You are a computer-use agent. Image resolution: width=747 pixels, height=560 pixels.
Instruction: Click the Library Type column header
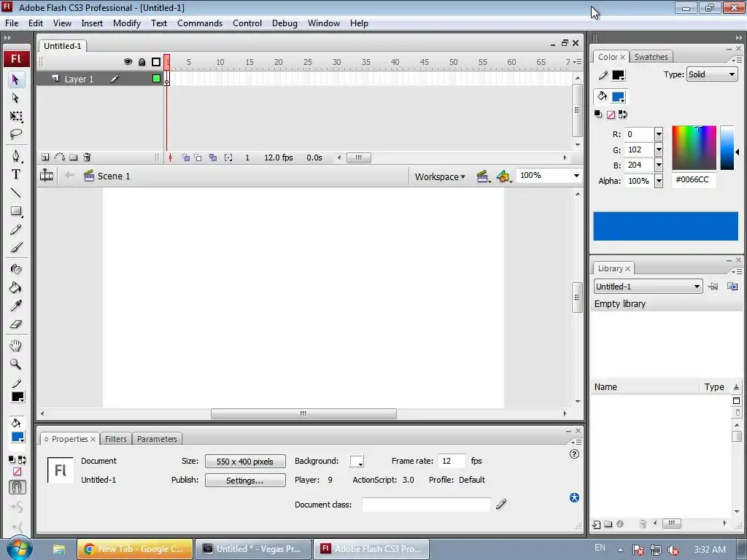pyautogui.click(x=713, y=386)
